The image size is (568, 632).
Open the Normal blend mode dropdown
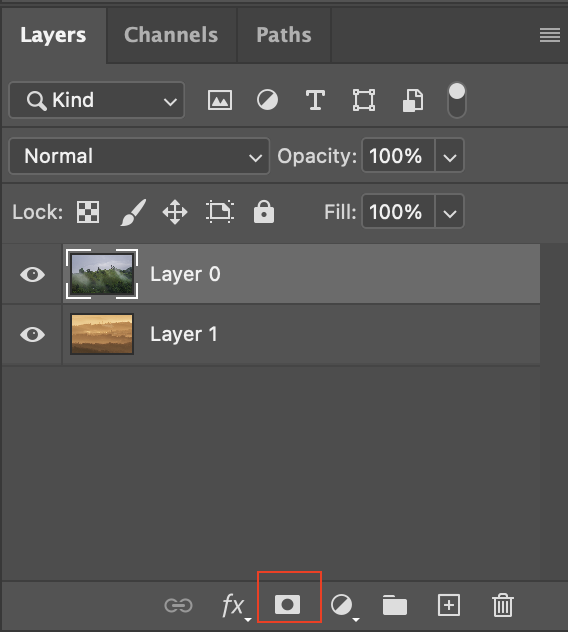click(139, 156)
